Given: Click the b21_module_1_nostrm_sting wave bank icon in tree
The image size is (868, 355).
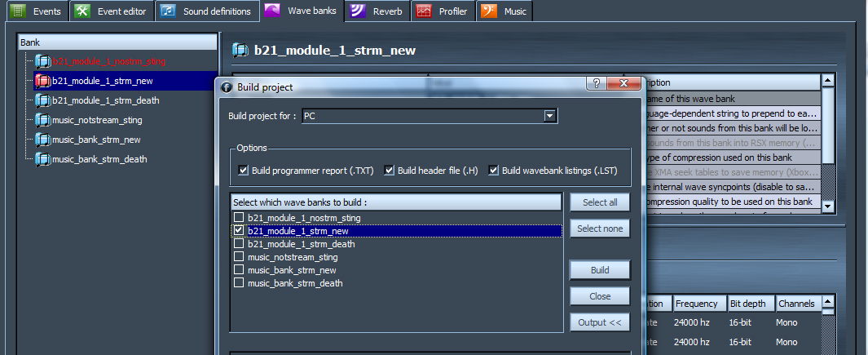Looking at the screenshot, I should (42, 61).
